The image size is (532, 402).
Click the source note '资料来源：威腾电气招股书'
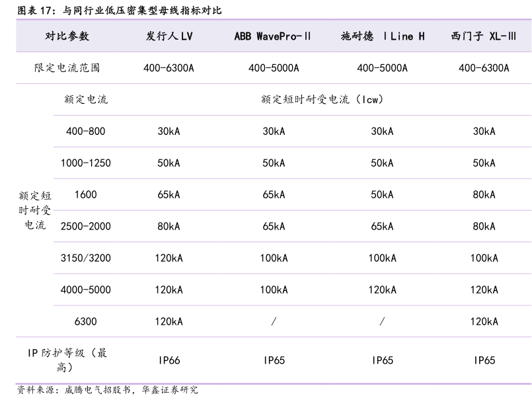tap(73, 389)
